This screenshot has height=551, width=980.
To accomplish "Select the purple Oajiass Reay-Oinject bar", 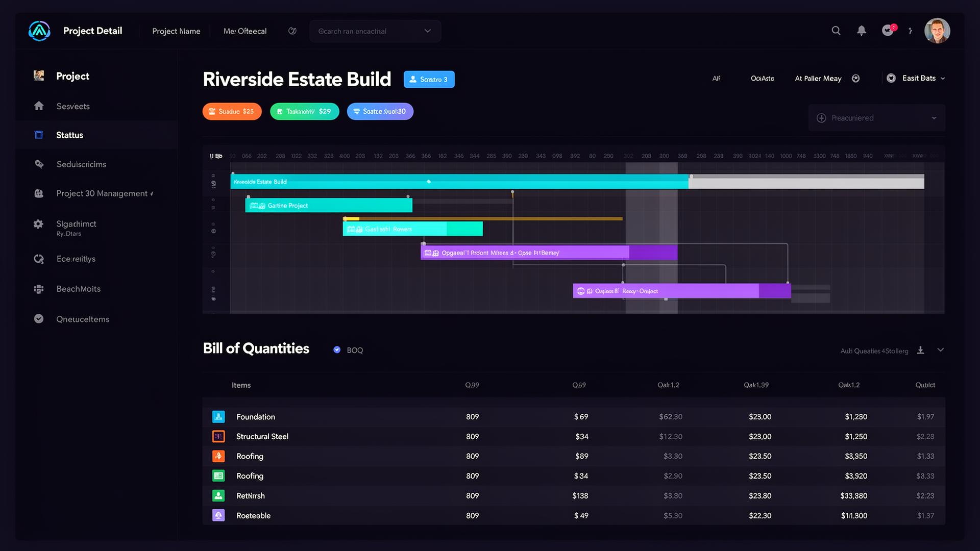I will click(x=681, y=291).
